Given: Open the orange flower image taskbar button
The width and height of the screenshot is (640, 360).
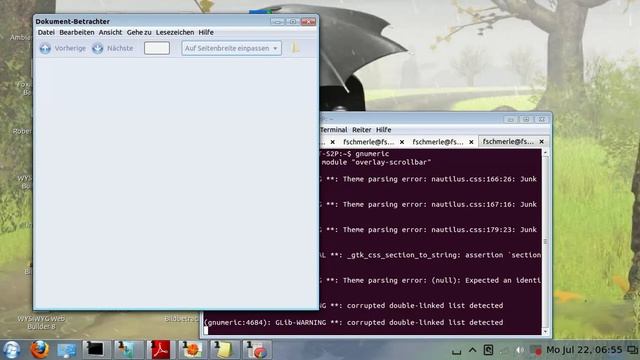Looking at the screenshot, I should click(192, 350).
